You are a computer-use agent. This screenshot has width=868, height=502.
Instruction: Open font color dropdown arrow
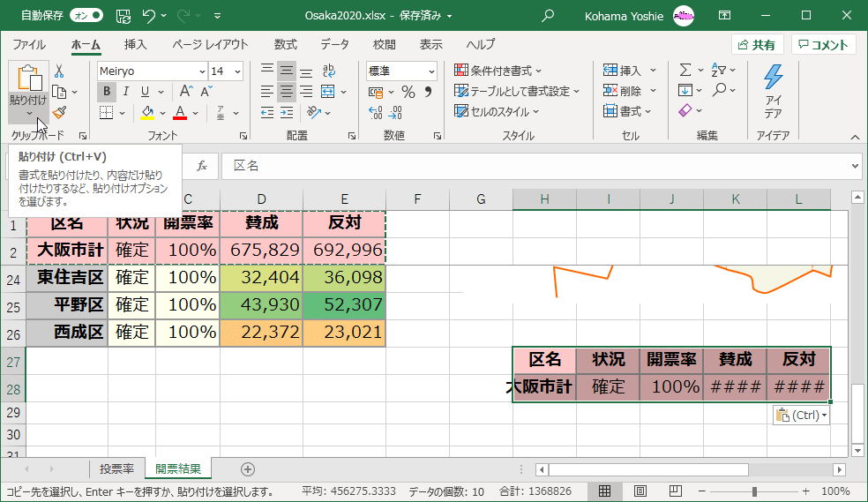point(196,113)
